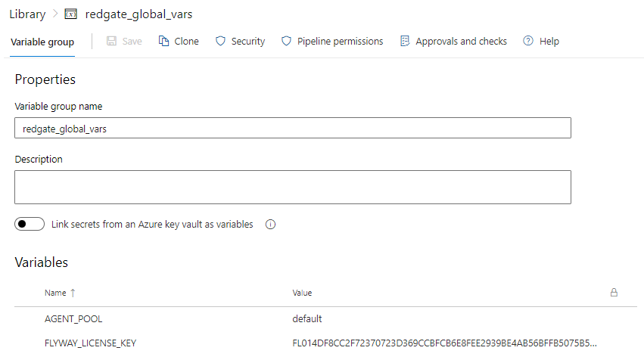The image size is (644, 360).
Task: Click the Security shield icon
Action: point(220,41)
